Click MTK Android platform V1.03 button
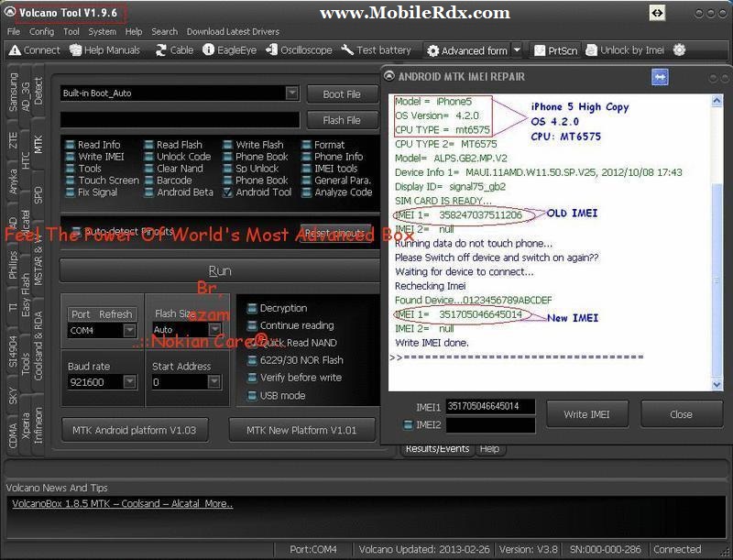The width and height of the screenshot is (733, 560). (x=134, y=430)
